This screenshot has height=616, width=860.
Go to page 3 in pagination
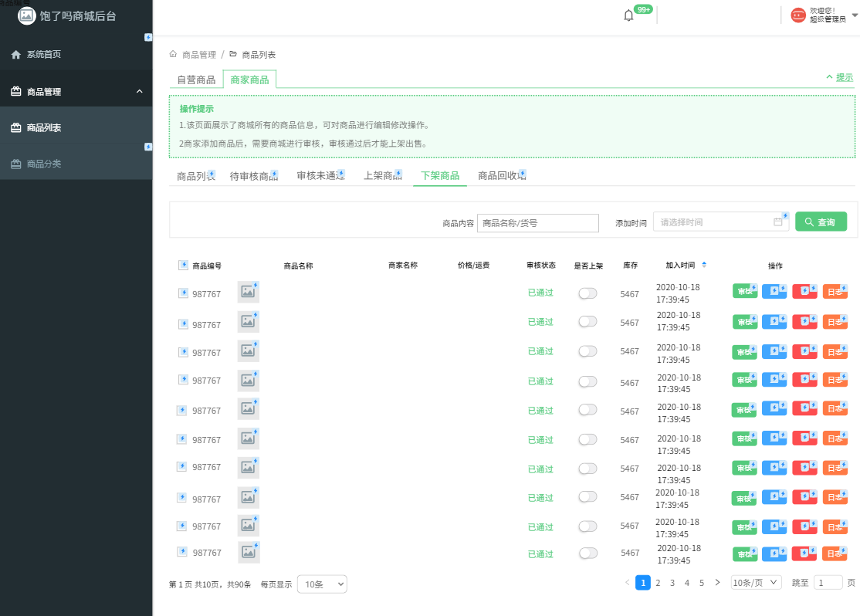(672, 583)
